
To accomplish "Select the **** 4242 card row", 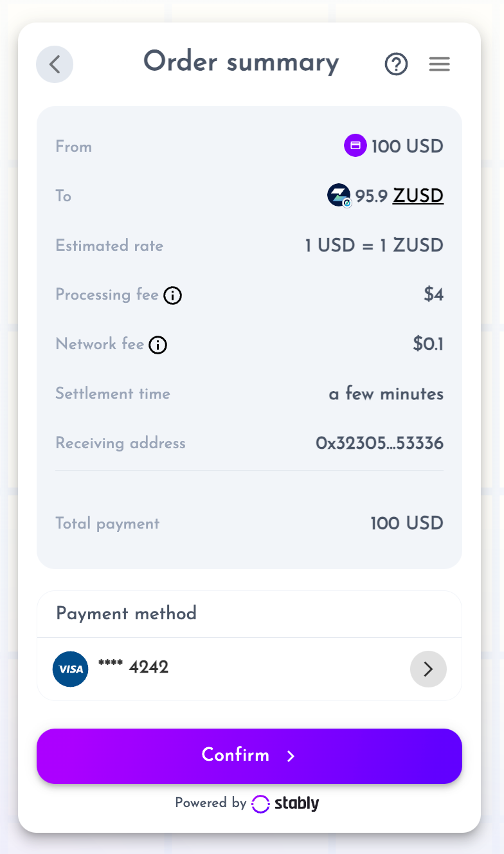I will [x=249, y=669].
